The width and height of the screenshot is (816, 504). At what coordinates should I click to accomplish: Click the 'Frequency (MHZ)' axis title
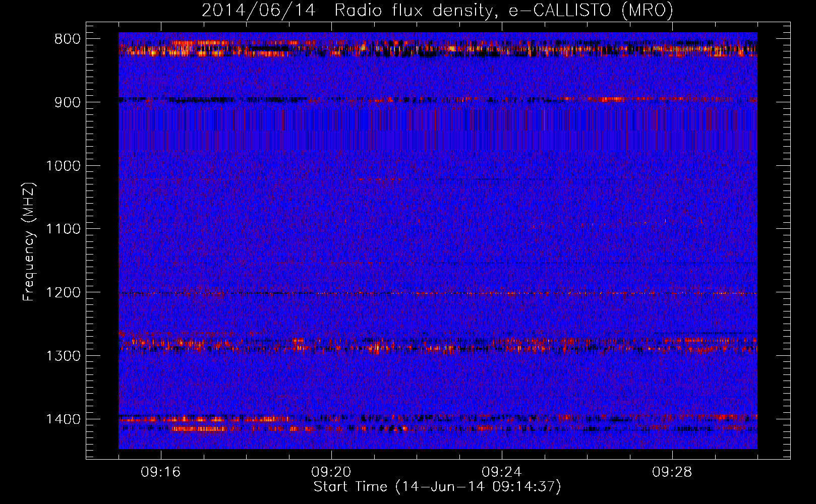coord(29,242)
